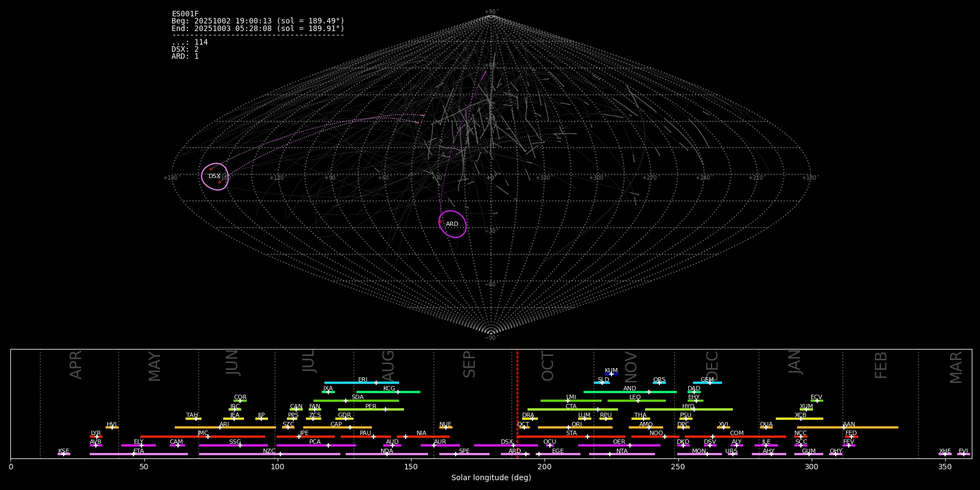Click the ETA shower bar label
Viewport: 980px width, 490px height.
[139, 451]
